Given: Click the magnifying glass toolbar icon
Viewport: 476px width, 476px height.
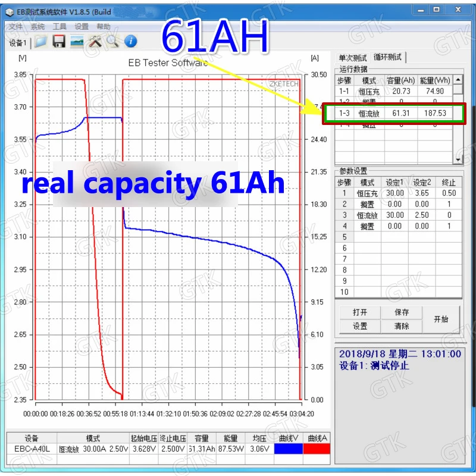Looking at the screenshot, I should pyautogui.click(x=112, y=41).
